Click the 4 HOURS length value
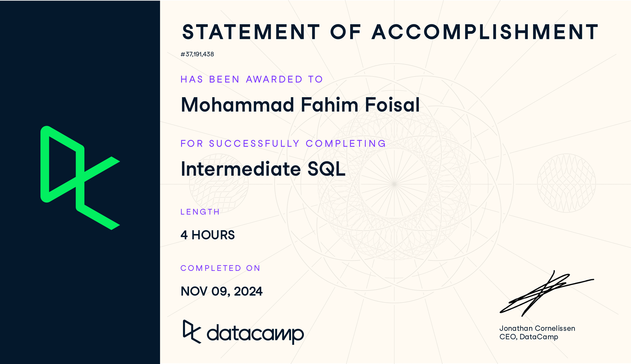 207,235
